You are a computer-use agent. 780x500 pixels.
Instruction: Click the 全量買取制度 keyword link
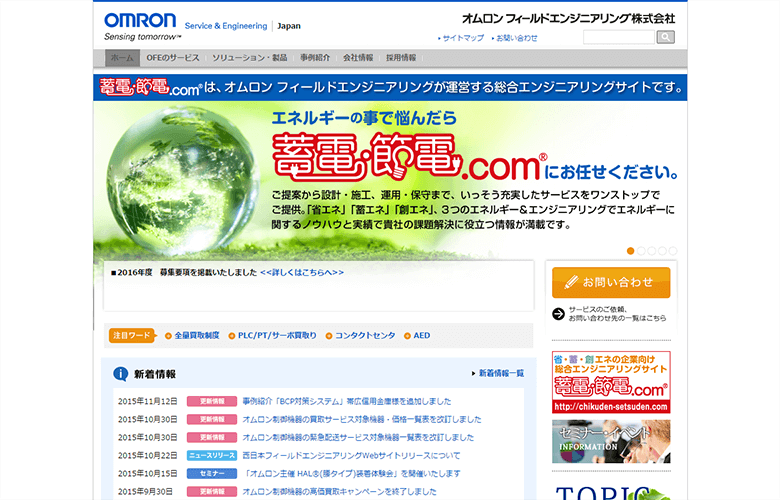coord(196,335)
